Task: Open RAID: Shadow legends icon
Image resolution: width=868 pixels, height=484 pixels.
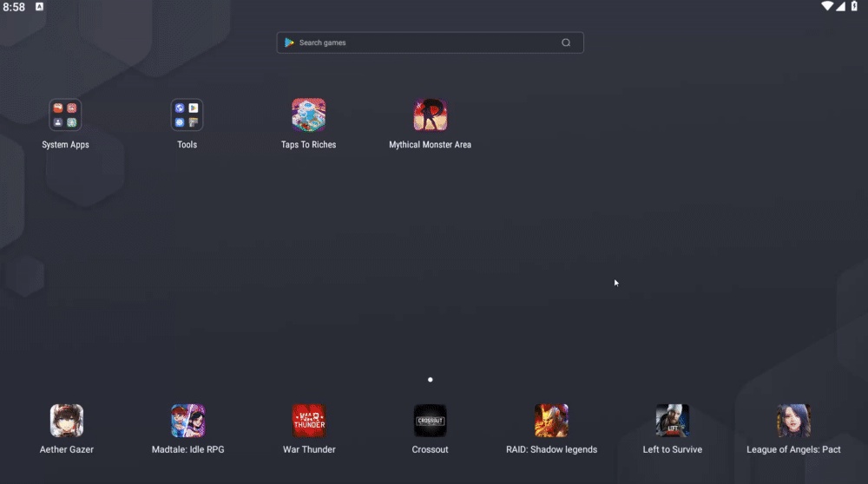Action: [x=551, y=421]
